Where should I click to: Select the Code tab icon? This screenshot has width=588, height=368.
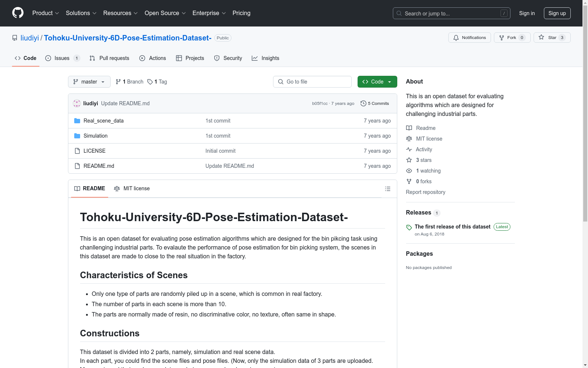pyautogui.click(x=18, y=58)
